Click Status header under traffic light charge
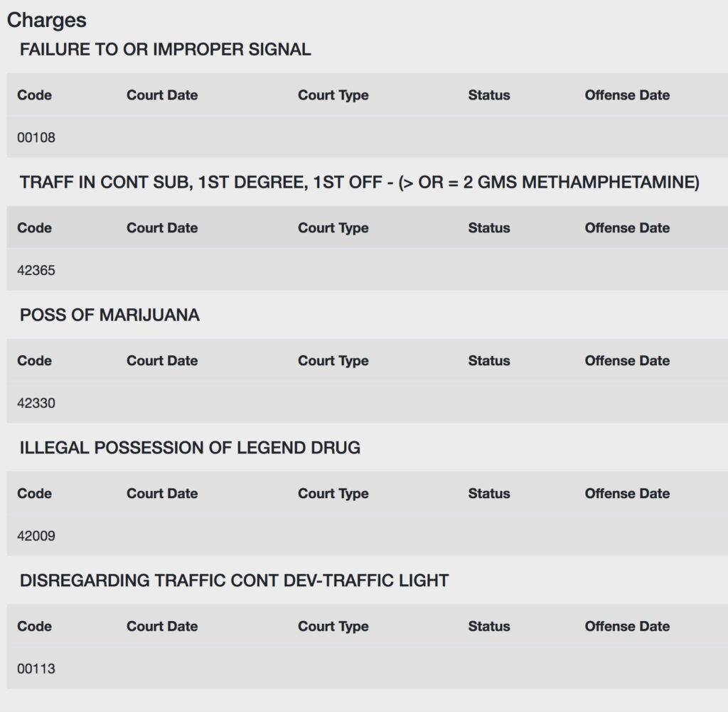This screenshot has width=728, height=712. click(x=489, y=626)
